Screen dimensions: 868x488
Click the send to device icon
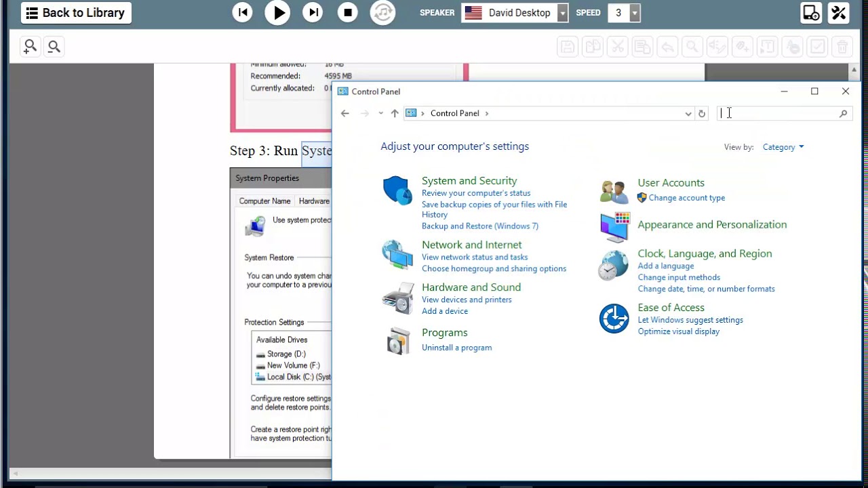point(810,13)
